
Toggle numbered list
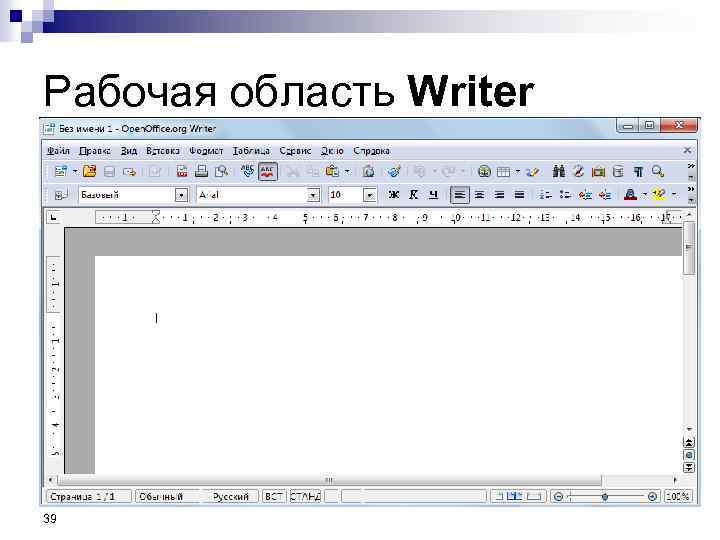coord(545,195)
